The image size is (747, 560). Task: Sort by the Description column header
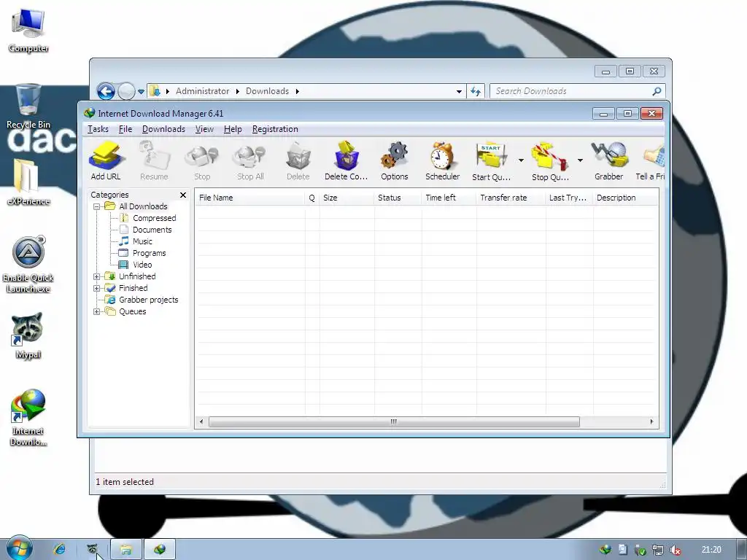[625, 198]
